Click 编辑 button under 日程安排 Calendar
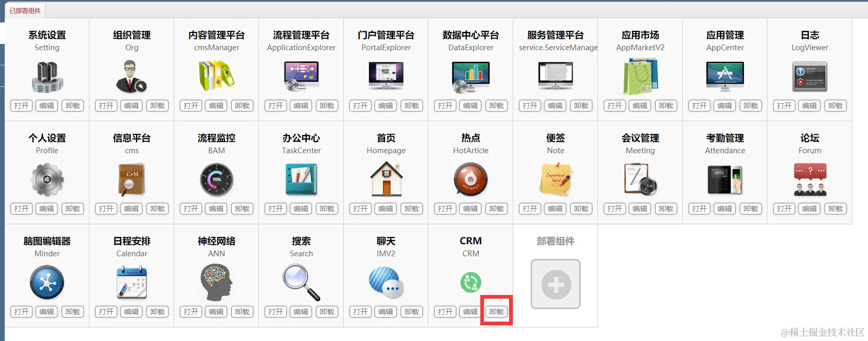Image resolution: width=868 pixels, height=341 pixels. click(x=131, y=312)
